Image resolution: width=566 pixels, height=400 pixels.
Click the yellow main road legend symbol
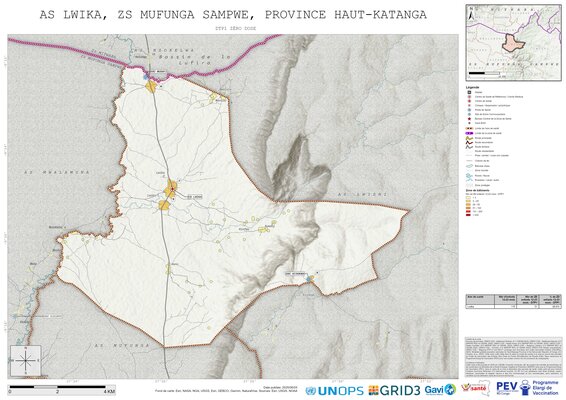469,138
